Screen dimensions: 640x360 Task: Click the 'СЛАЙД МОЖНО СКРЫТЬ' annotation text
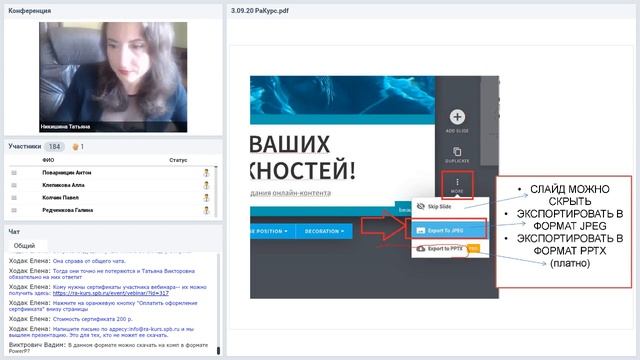569,195
